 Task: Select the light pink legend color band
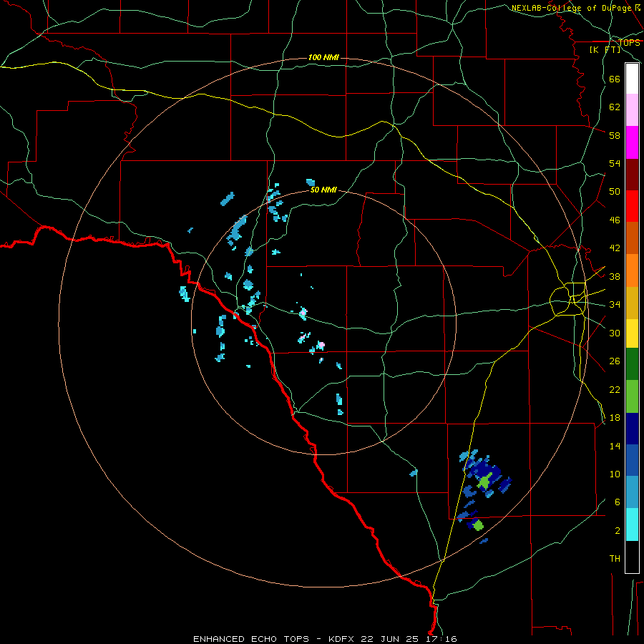632,110
